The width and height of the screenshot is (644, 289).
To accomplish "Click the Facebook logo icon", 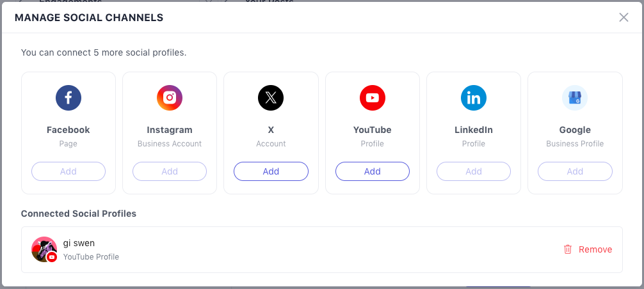I will (68, 98).
